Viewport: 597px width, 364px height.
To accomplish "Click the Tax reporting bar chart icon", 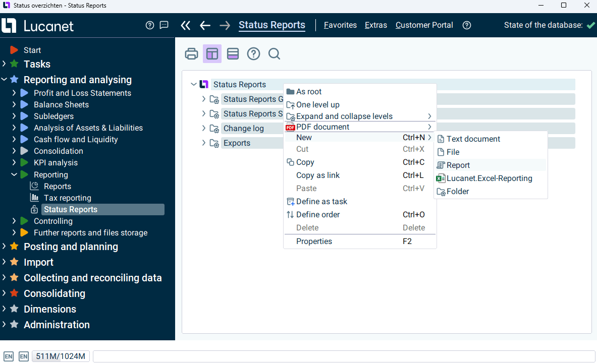I will pyautogui.click(x=34, y=198).
